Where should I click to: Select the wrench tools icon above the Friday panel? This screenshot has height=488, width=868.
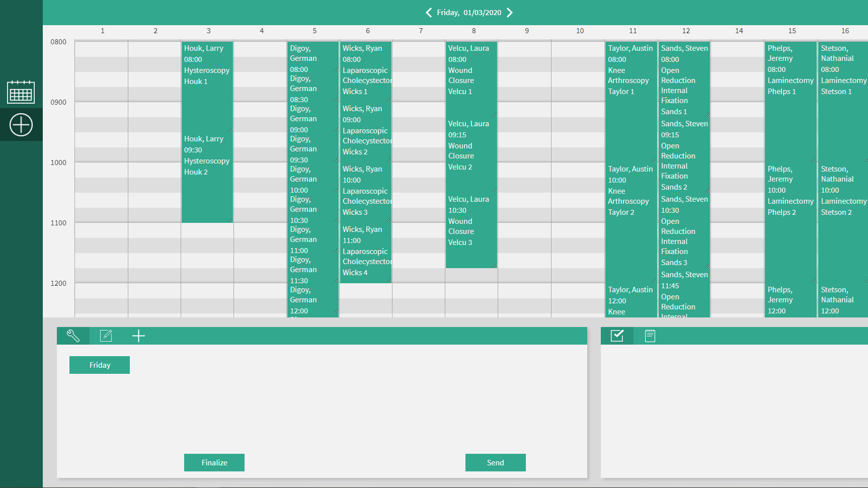click(x=73, y=336)
